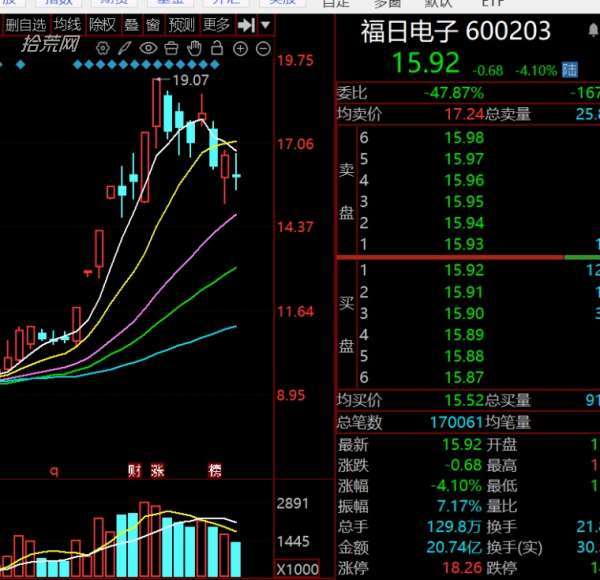The image size is (600, 580).
Task: Click sell level 4 price 15.96
Action: click(464, 180)
